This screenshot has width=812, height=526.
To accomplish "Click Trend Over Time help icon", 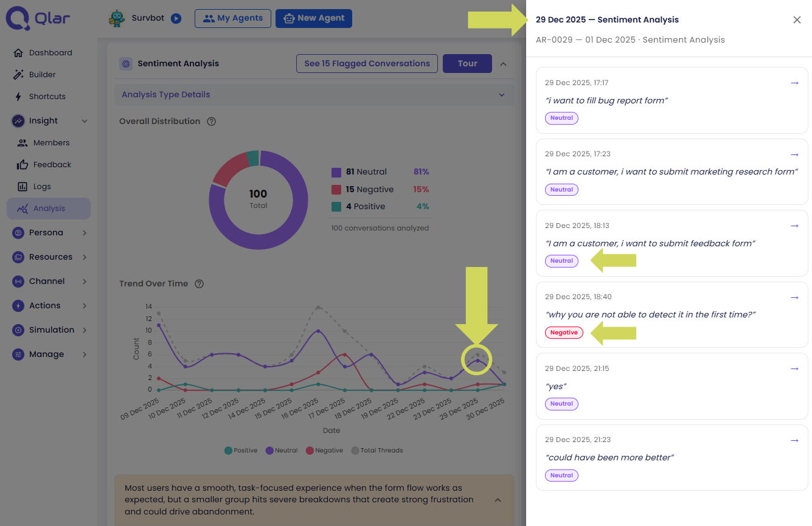I will 199,284.
